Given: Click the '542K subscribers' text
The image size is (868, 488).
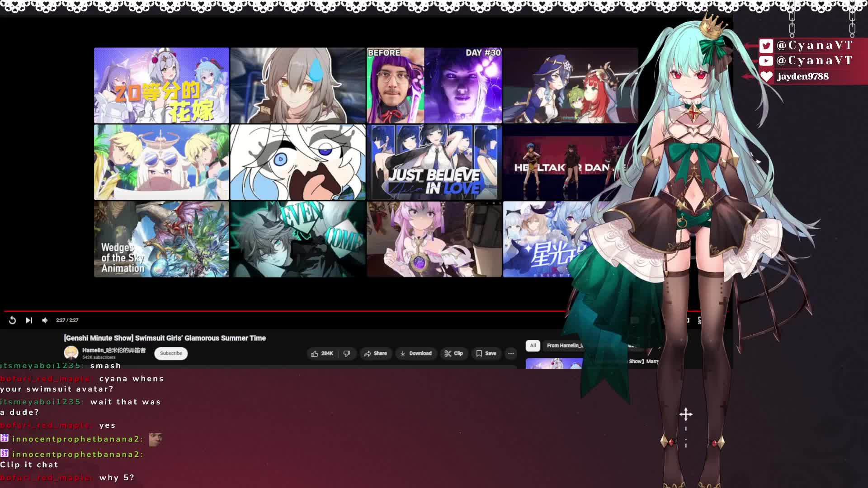Looking at the screenshot, I should click(99, 357).
